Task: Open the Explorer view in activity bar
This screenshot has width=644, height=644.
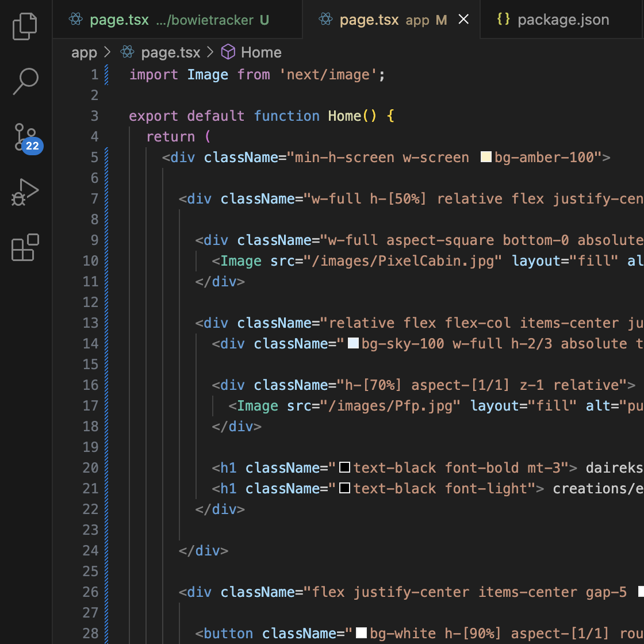Action: coord(25,26)
